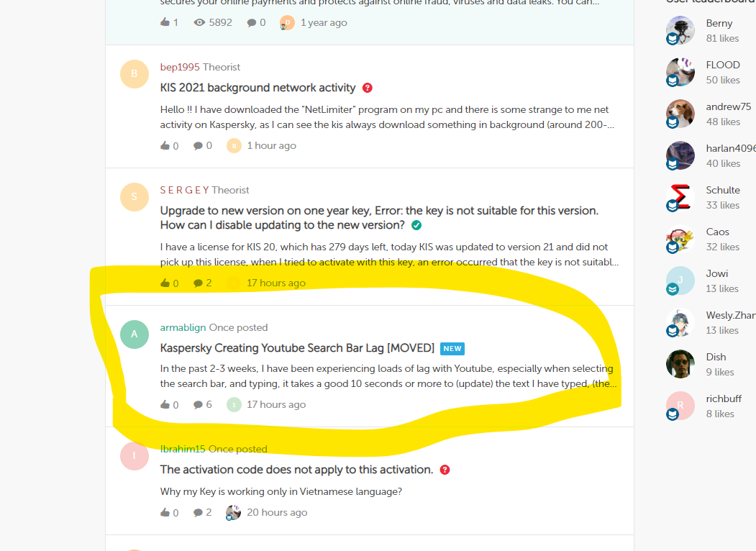Viewport: 756px width, 551px height.
Task: Click the comment bubble icon on armablign's post
Action: coord(198,404)
